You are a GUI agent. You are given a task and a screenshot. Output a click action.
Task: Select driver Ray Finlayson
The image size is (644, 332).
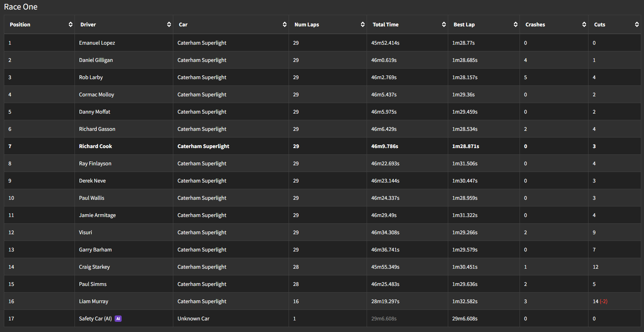(x=95, y=164)
